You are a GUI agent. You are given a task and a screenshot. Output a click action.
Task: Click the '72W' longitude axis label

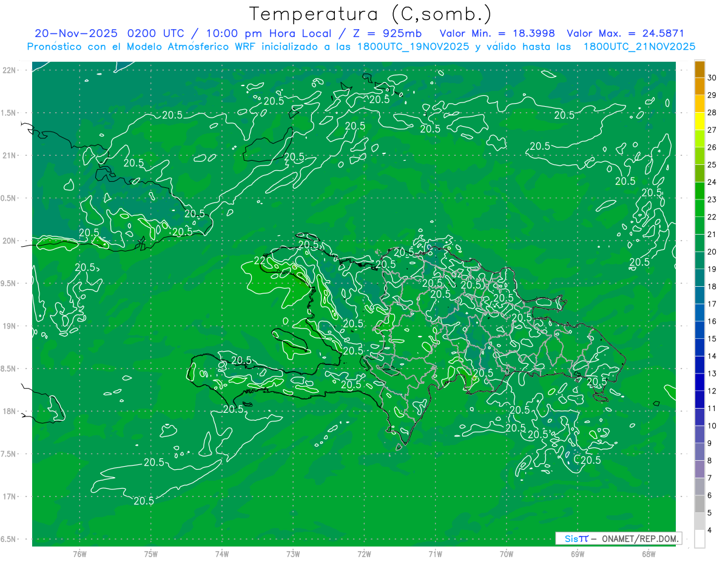click(x=364, y=554)
